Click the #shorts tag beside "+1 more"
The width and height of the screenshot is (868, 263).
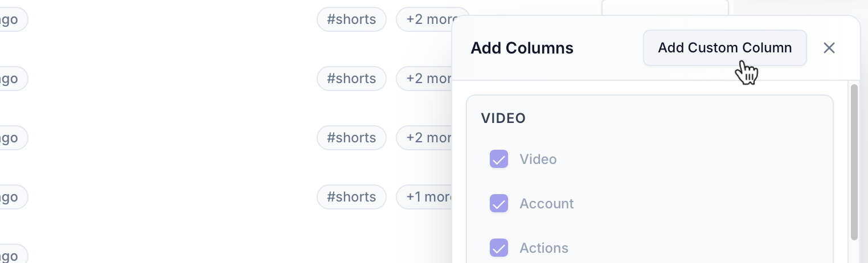(x=351, y=197)
